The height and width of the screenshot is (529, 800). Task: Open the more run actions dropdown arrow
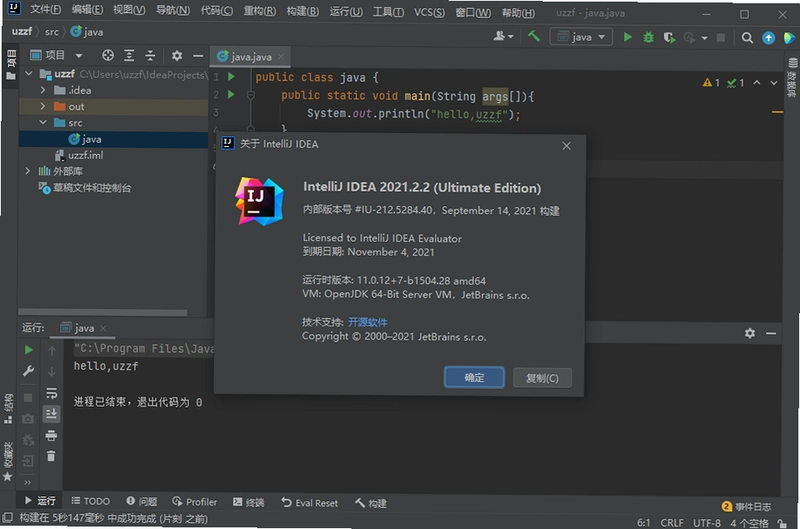coord(705,38)
